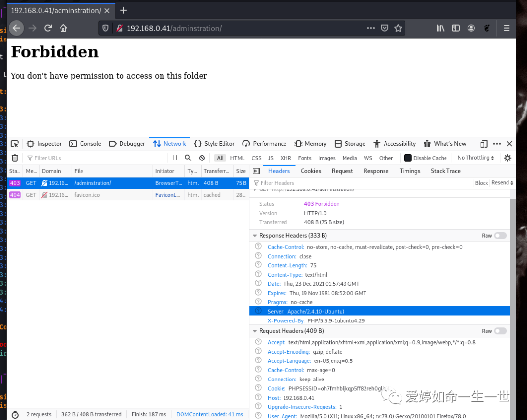Collapse the request details pane icon
Image resolution: width=527 pixels, height=420 pixels.
tap(256, 171)
